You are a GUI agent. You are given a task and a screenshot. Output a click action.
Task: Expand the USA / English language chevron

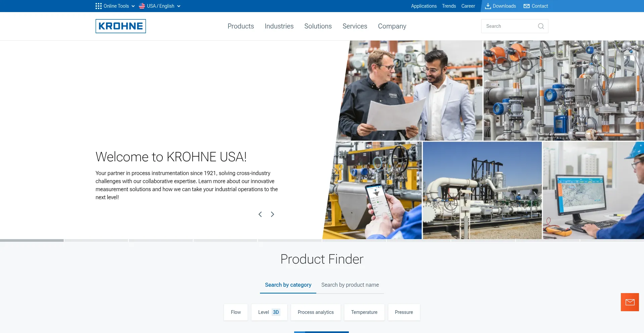(x=179, y=6)
